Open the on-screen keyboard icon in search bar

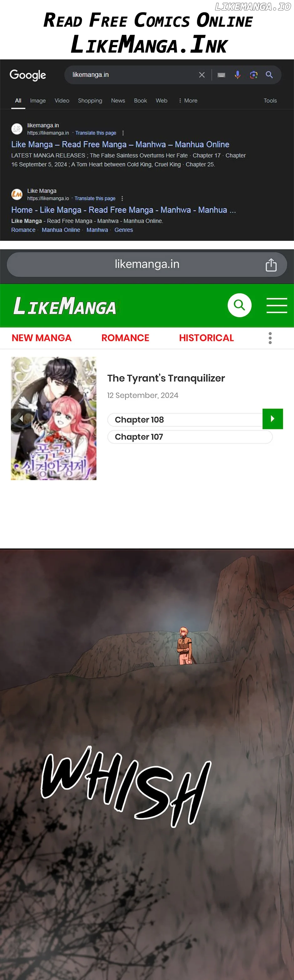click(221, 75)
